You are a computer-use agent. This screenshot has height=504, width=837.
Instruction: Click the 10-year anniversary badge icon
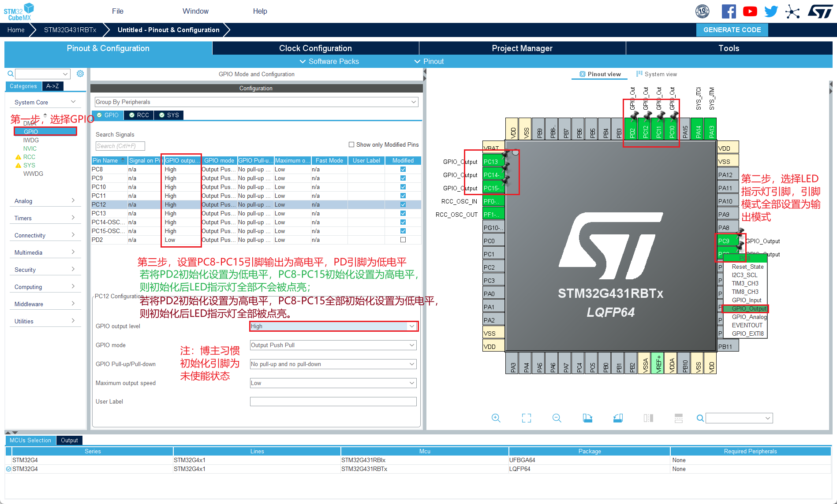point(702,11)
